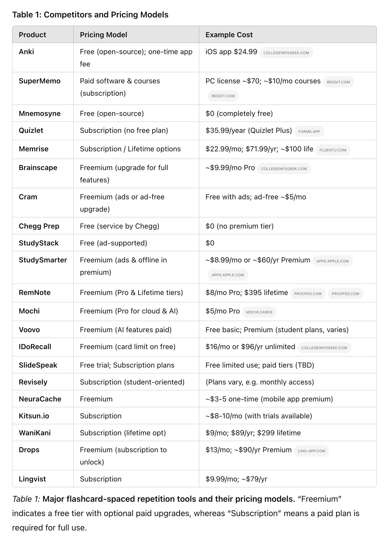
Task: Click the COLLEGEINFOGEEK.COM chip in Brainscape row
Action: [x=284, y=169]
